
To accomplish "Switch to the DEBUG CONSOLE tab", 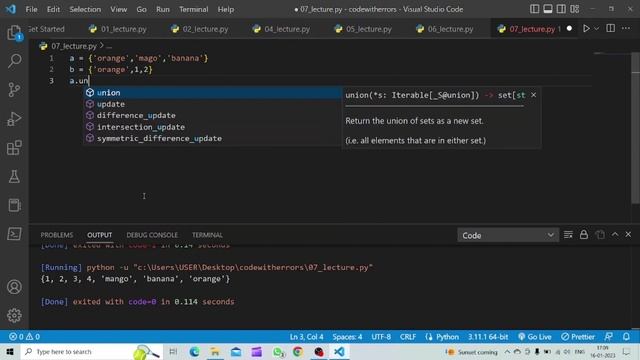I will (x=152, y=235).
